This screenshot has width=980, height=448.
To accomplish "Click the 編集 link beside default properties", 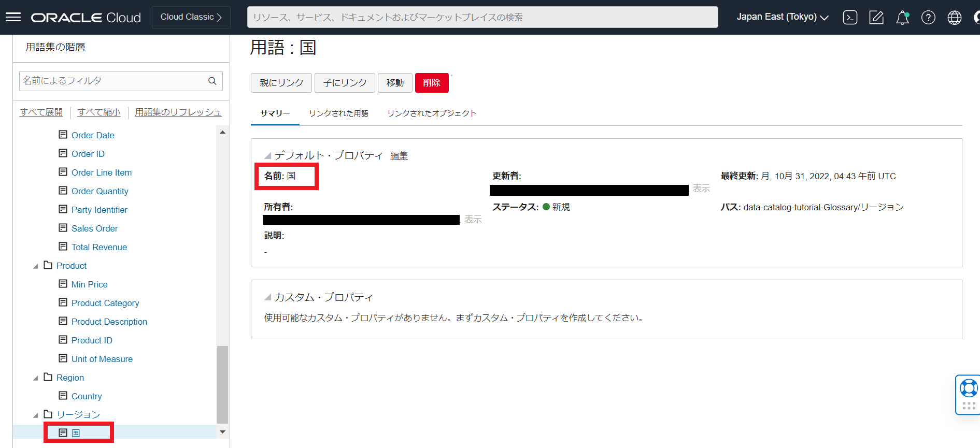I will [399, 156].
